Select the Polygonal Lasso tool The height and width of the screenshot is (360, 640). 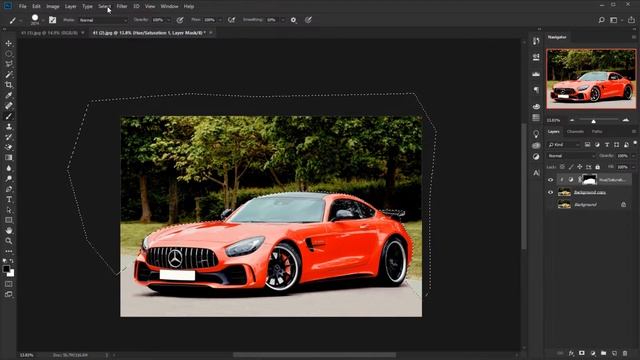pyautogui.click(x=9, y=64)
